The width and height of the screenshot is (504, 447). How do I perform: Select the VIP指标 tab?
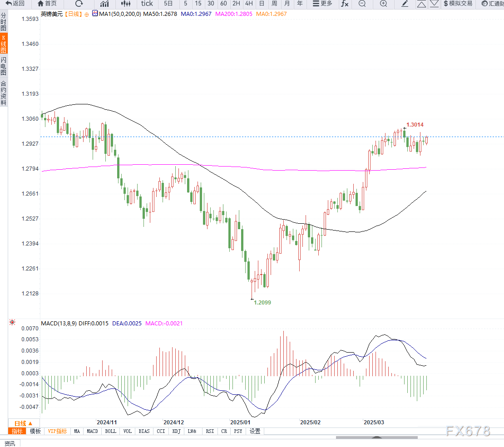[57, 431]
